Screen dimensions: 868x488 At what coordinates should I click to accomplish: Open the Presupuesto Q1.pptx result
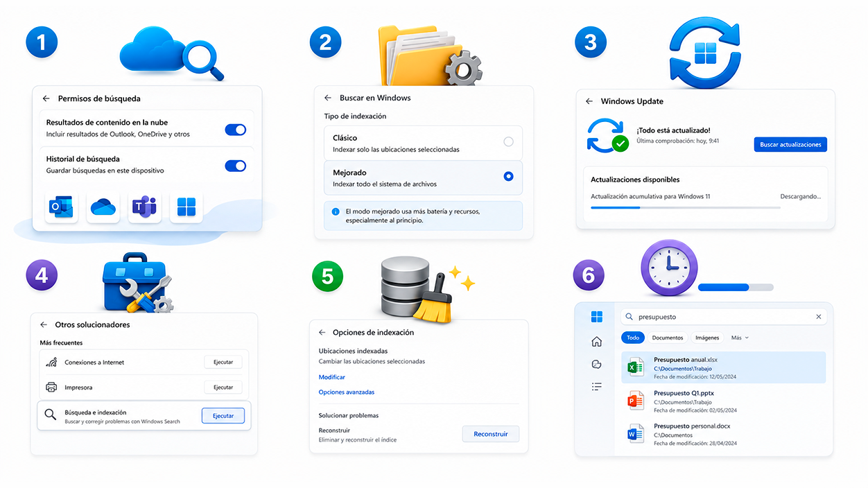[x=724, y=401]
